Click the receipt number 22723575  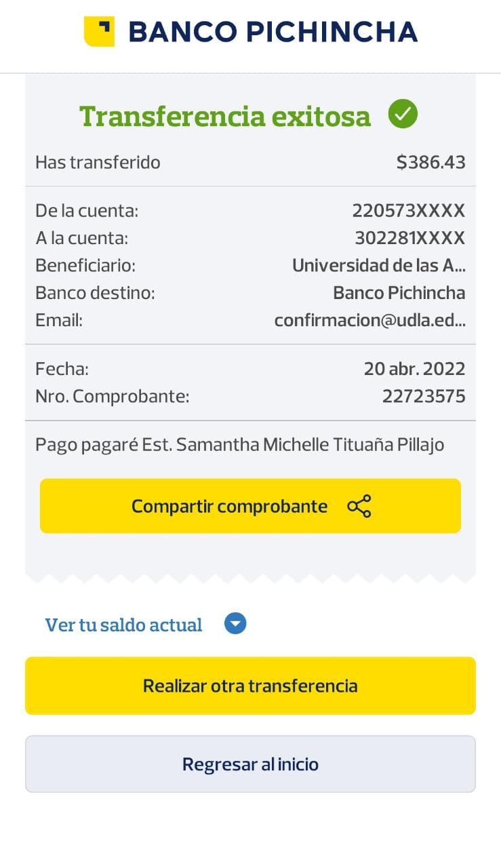[424, 396]
